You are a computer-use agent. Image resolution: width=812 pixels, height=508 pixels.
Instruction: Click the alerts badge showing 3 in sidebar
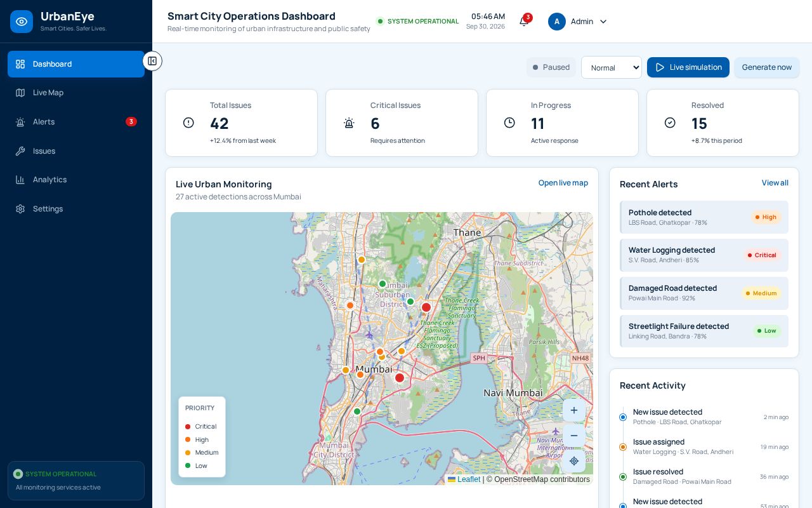[131, 122]
